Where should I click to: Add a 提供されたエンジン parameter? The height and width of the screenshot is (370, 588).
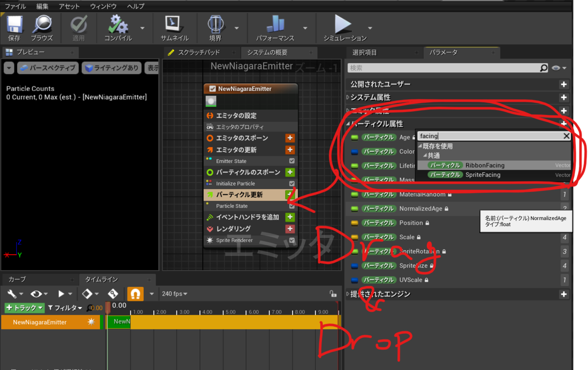[x=564, y=294]
